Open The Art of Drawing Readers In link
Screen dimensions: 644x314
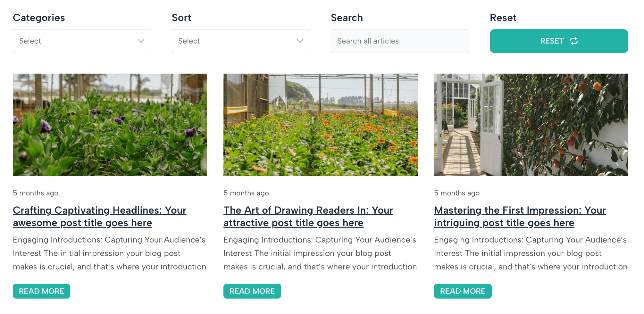pos(308,217)
